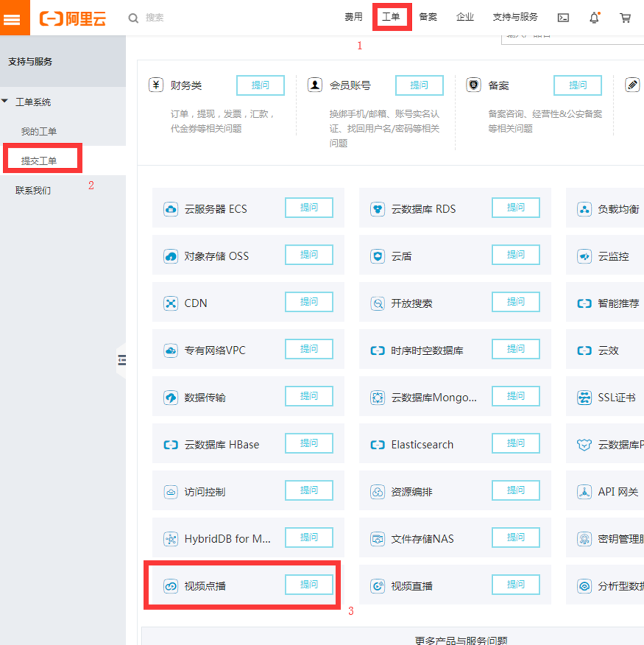The image size is (644, 645).
Task: Click the SSL证书 icon
Action: coord(584,397)
